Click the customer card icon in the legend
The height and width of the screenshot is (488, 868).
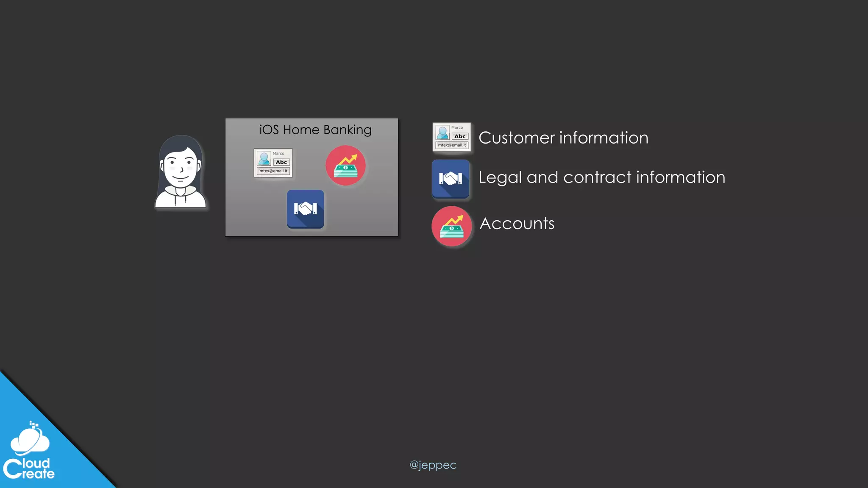point(451,137)
